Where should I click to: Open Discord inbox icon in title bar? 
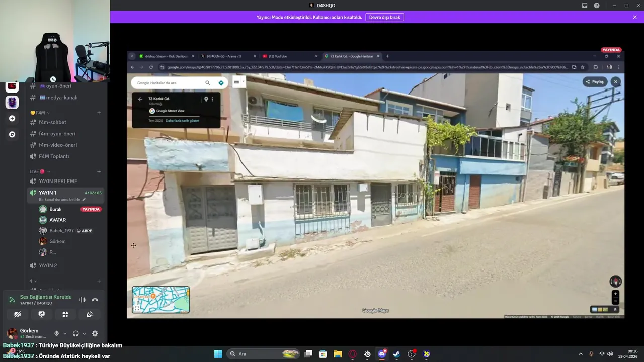[x=585, y=5]
